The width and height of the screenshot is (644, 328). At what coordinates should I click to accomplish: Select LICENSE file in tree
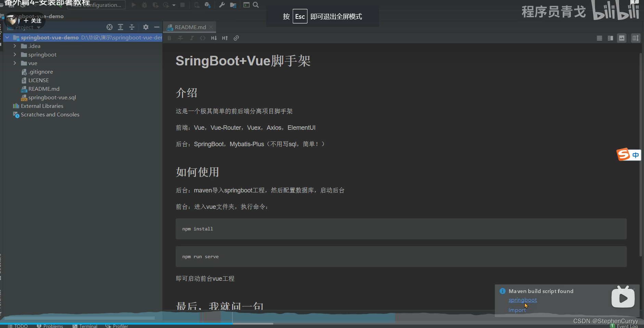(35, 80)
